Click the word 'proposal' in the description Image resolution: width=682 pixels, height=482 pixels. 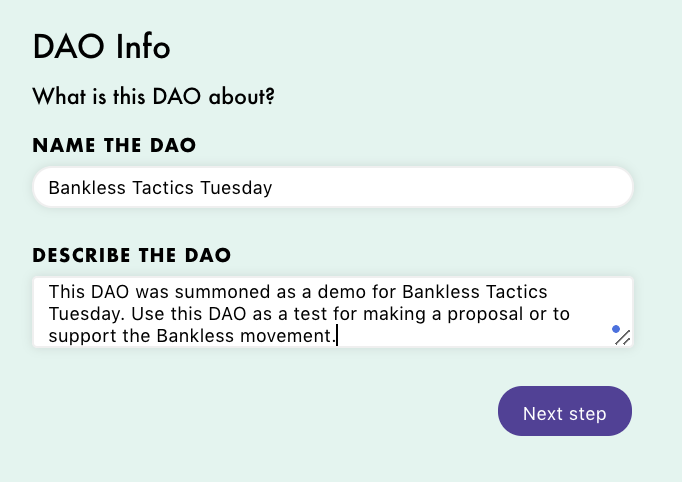pyautogui.click(x=485, y=314)
